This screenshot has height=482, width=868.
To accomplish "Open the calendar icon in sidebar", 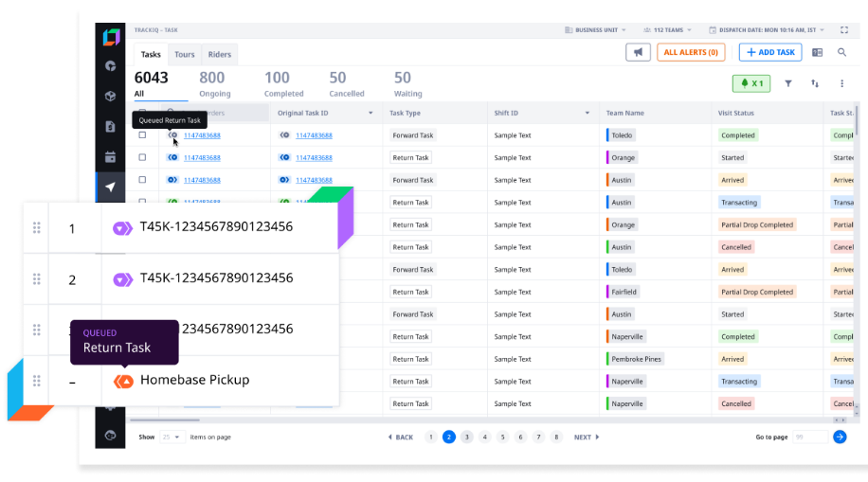I will (111, 156).
